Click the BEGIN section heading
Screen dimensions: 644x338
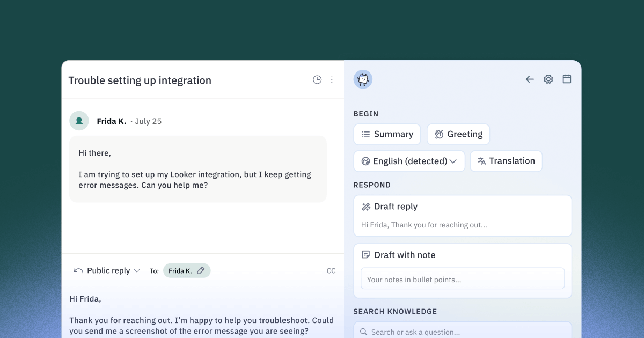point(366,114)
